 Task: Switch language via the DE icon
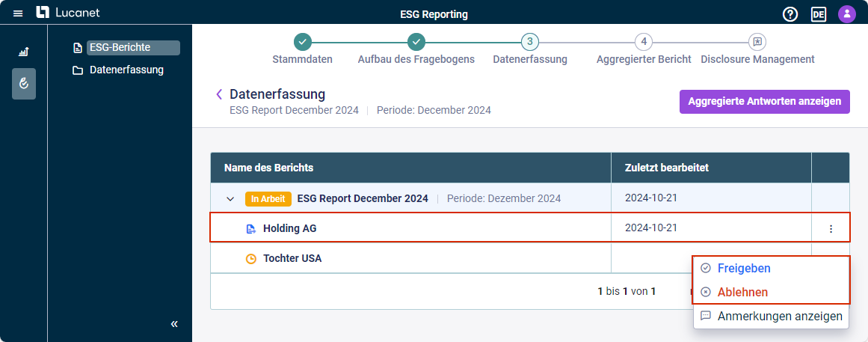point(818,14)
